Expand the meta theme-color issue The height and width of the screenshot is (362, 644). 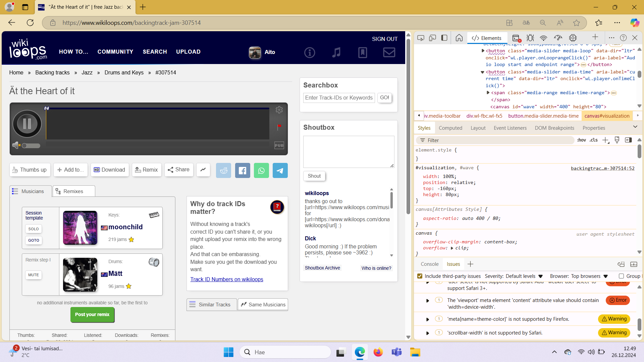pyautogui.click(x=428, y=319)
